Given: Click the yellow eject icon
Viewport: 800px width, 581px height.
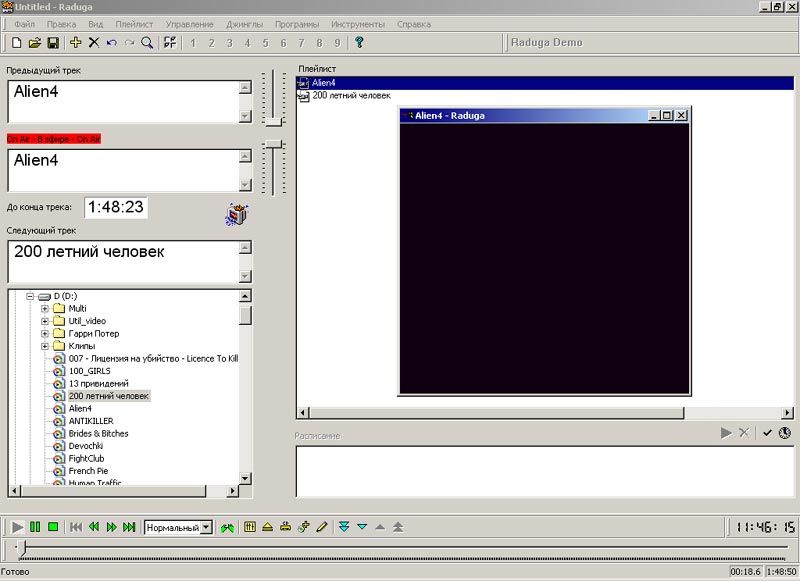Looking at the screenshot, I should click(x=267, y=527).
